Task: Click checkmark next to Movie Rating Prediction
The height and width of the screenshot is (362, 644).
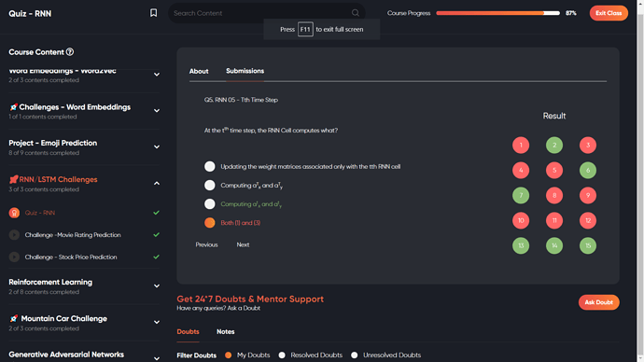Action: coord(156,235)
